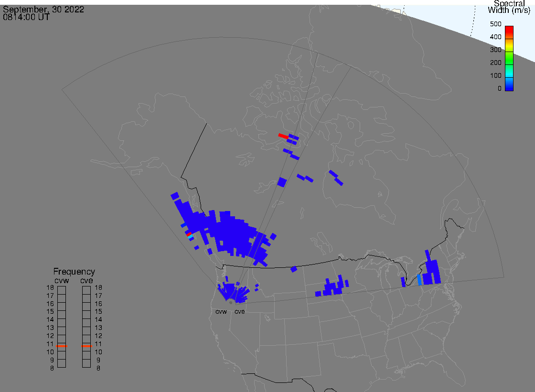This screenshot has height=392, width=535.
Task: Click the '100' colorbar label
Action: point(495,76)
